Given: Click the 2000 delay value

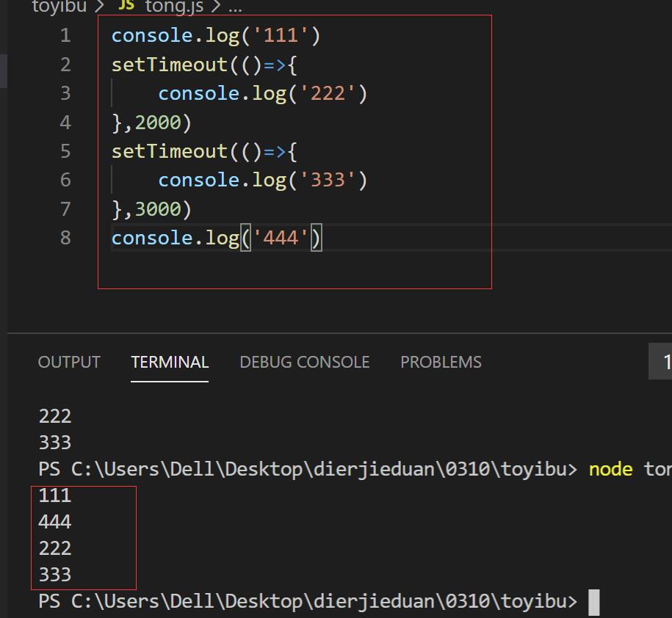Looking at the screenshot, I should point(158,123).
